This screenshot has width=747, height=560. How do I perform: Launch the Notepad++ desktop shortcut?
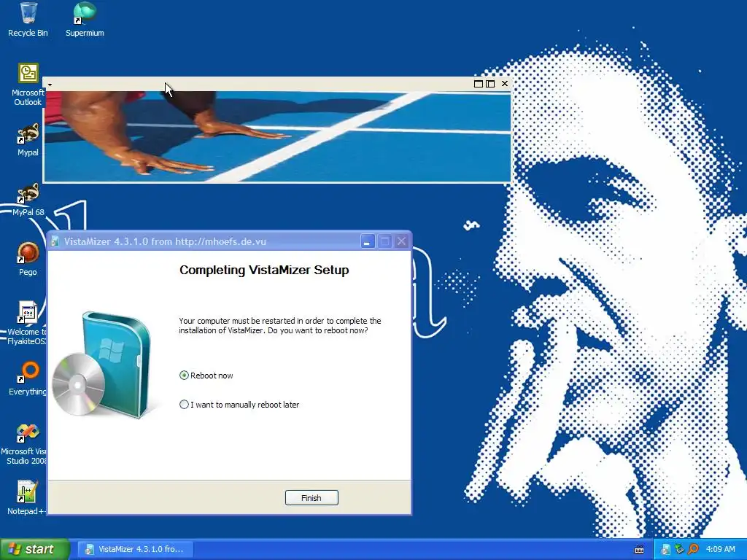pos(26,498)
